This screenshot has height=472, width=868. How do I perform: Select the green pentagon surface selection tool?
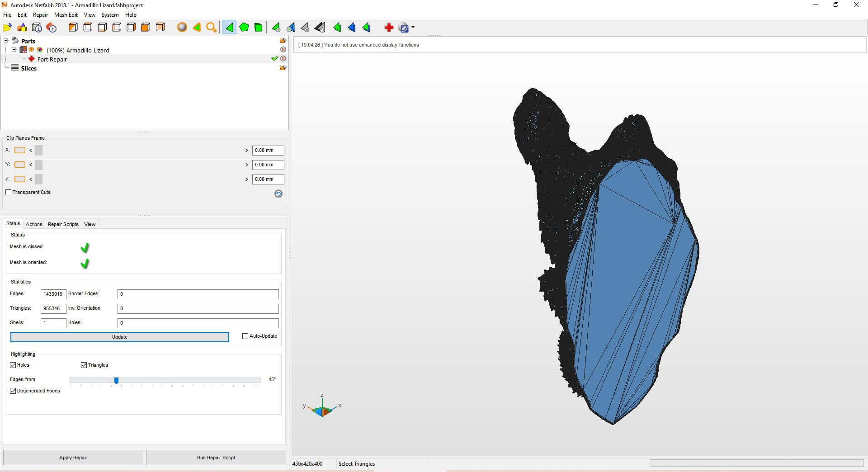(244, 28)
